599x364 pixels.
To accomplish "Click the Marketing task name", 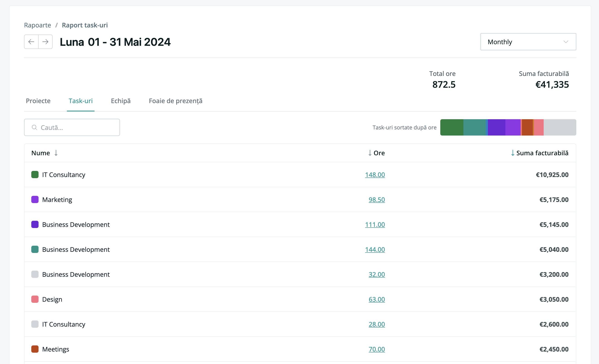I will pos(57,200).
